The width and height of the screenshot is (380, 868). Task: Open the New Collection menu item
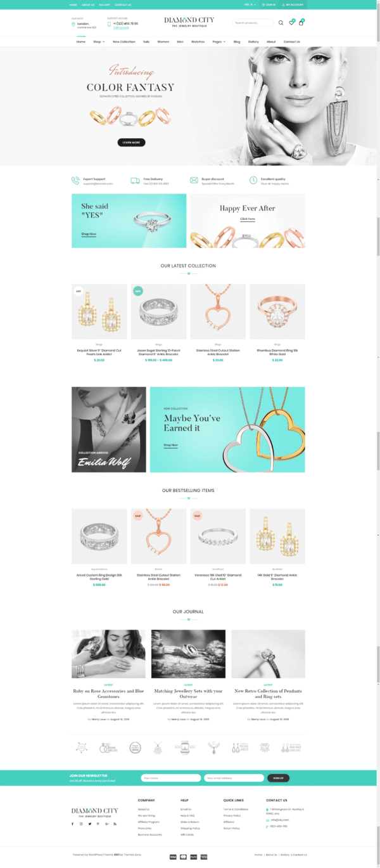click(x=124, y=41)
